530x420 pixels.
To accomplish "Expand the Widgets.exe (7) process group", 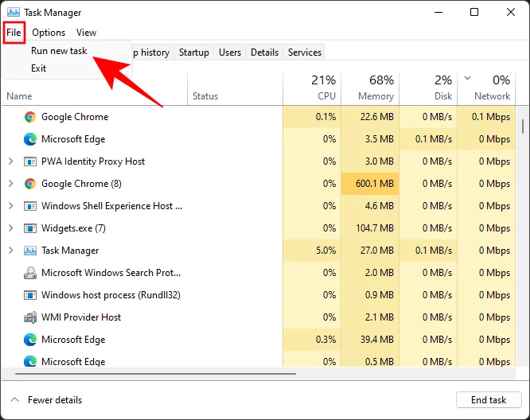I will point(10,228).
